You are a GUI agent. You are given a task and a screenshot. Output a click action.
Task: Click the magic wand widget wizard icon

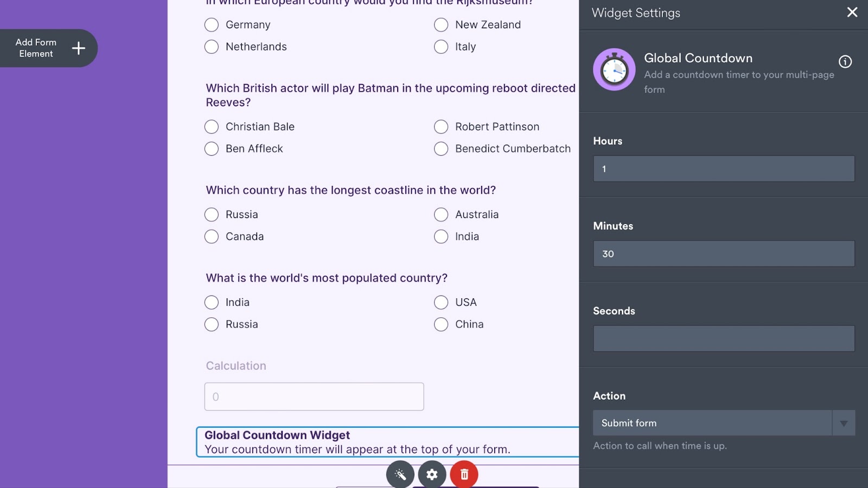(400, 475)
